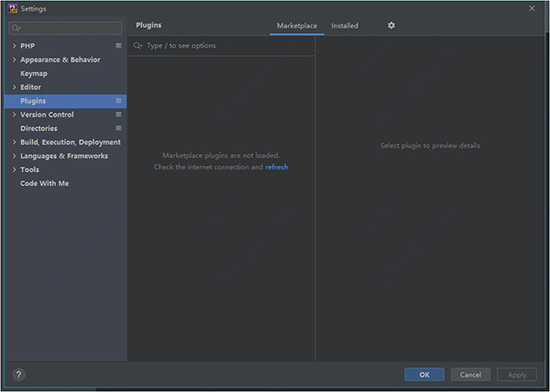Focus the plugin search field
550x392 pixels.
pos(225,45)
